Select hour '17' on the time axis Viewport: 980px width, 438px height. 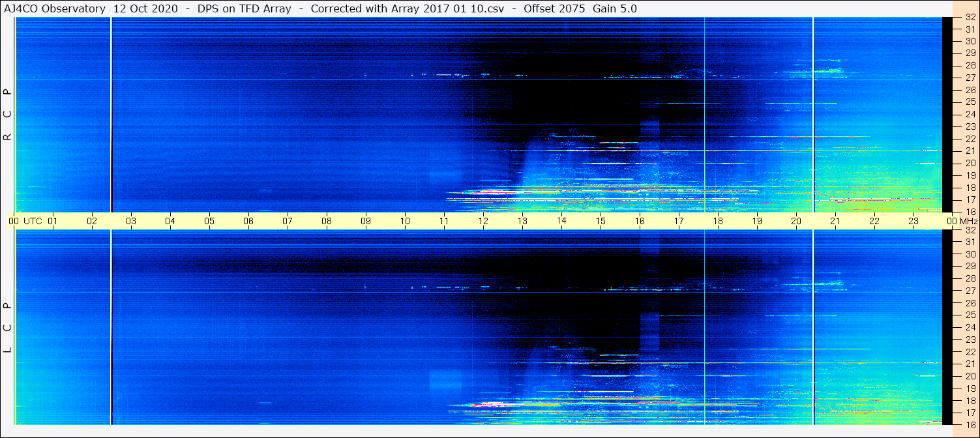[679, 221]
